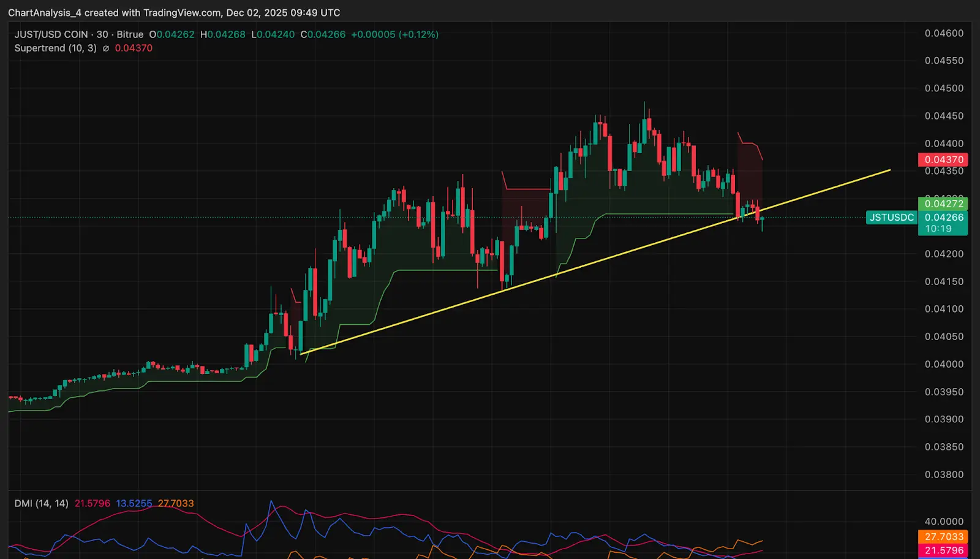The image size is (980, 559).
Task: Click the 0.04000 price axis label
Action: coord(944,364)
